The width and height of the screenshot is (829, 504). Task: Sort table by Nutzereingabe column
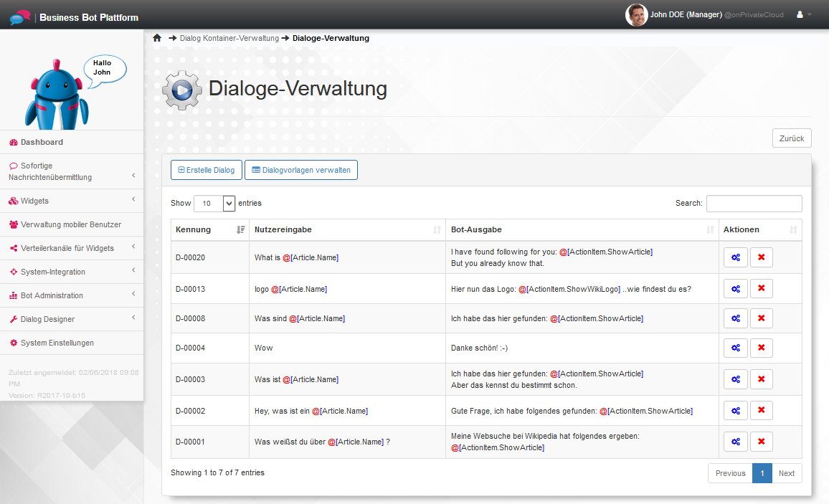tap(347, 229)
